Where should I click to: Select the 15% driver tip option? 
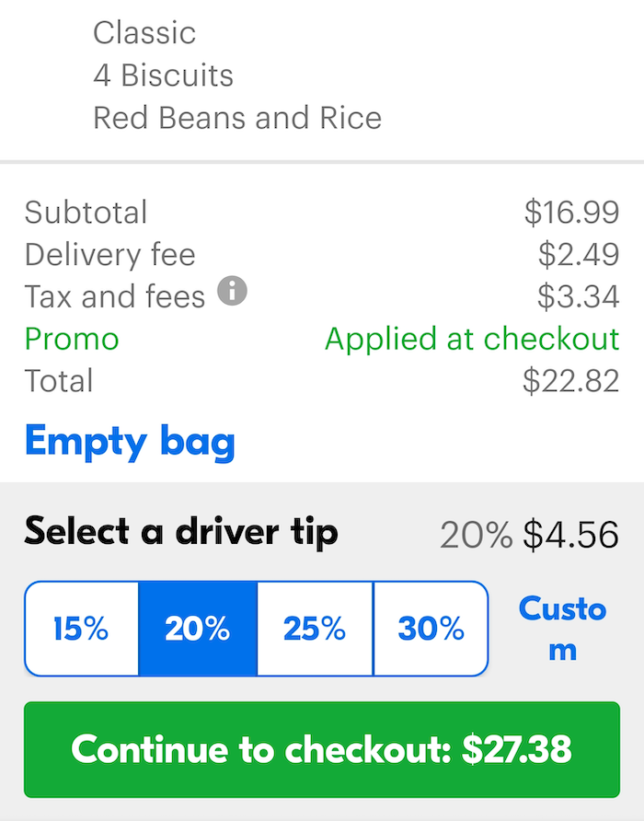pos(82,629)
